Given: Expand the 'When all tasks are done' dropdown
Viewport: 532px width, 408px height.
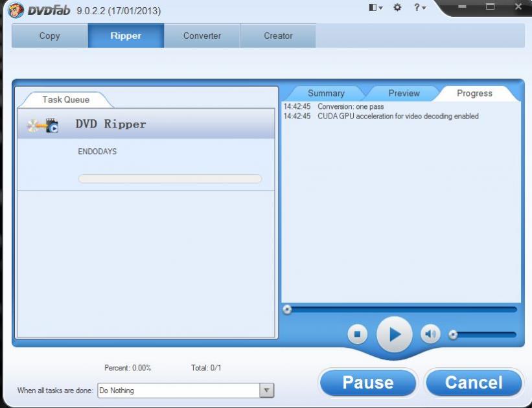Looking at the screenshot, I should pos(266,391).
